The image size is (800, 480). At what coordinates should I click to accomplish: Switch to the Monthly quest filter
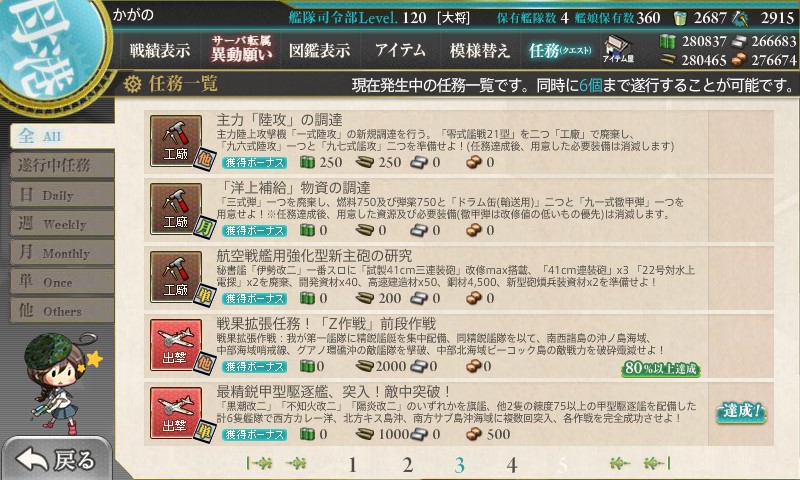pyautogui.click(x=62, y=252)
